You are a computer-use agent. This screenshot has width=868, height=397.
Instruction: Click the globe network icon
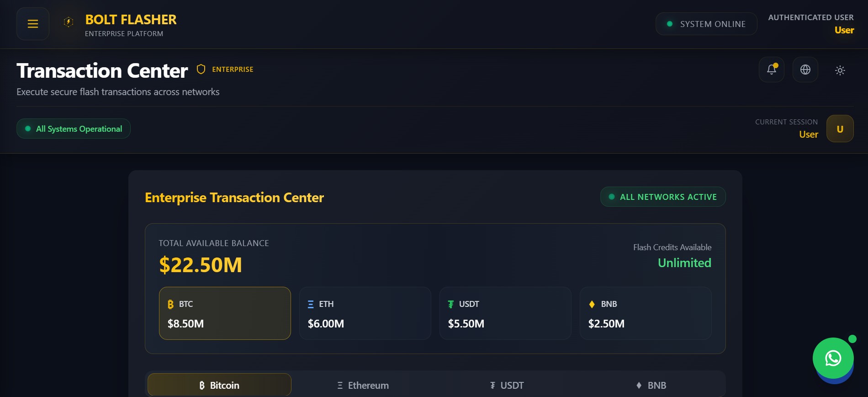805,70
